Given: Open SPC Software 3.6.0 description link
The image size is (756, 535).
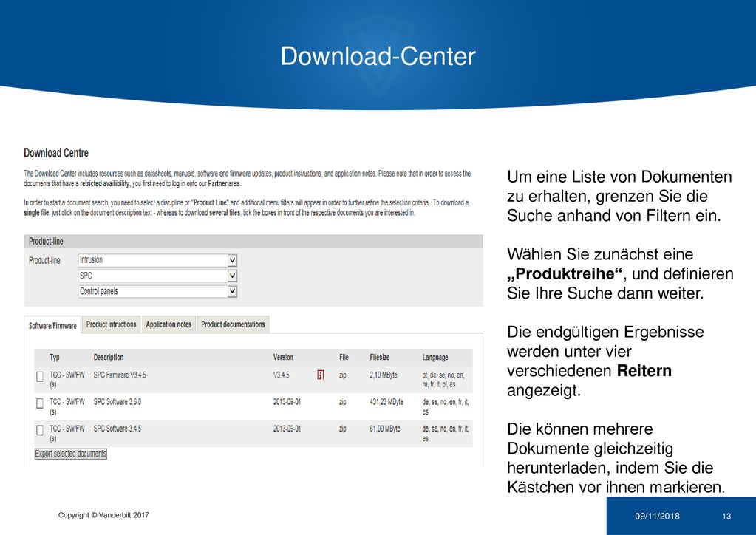Looking at the screenshot, I should (118, 402).
